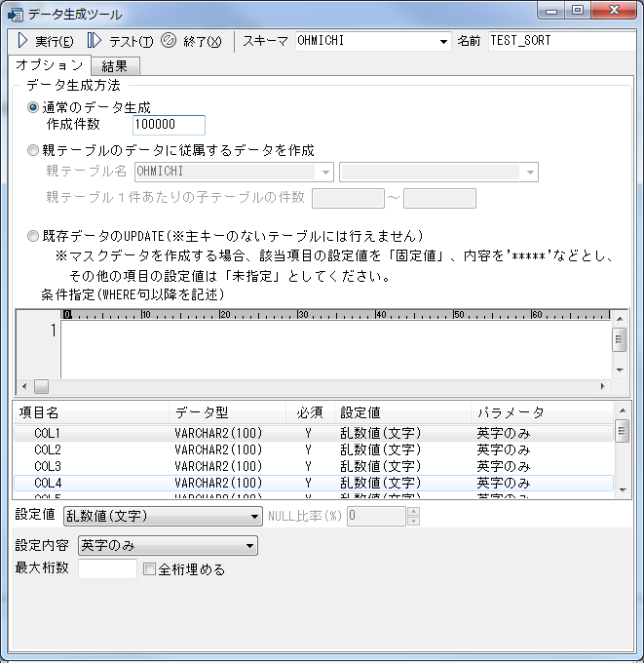Switch to the オプション tab

pos(49,65)
